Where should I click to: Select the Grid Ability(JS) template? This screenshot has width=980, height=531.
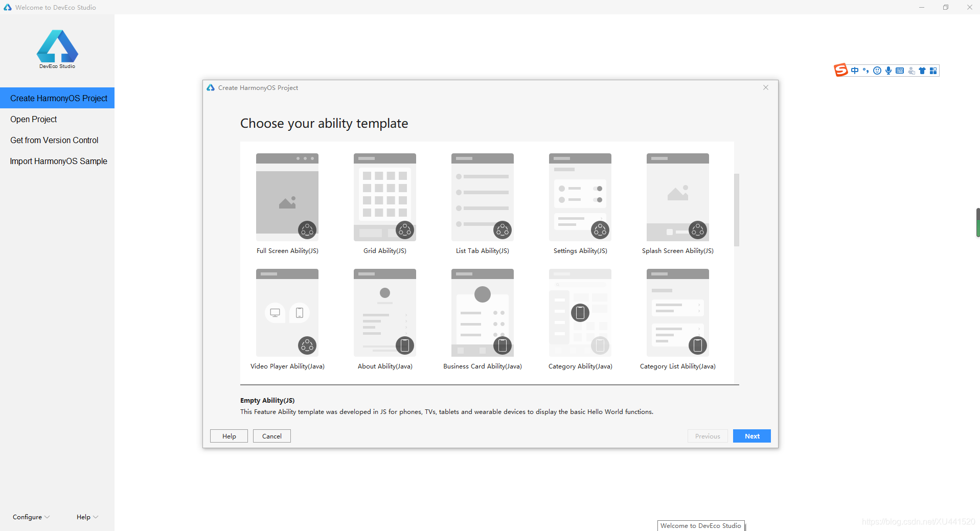pos(385,197)
